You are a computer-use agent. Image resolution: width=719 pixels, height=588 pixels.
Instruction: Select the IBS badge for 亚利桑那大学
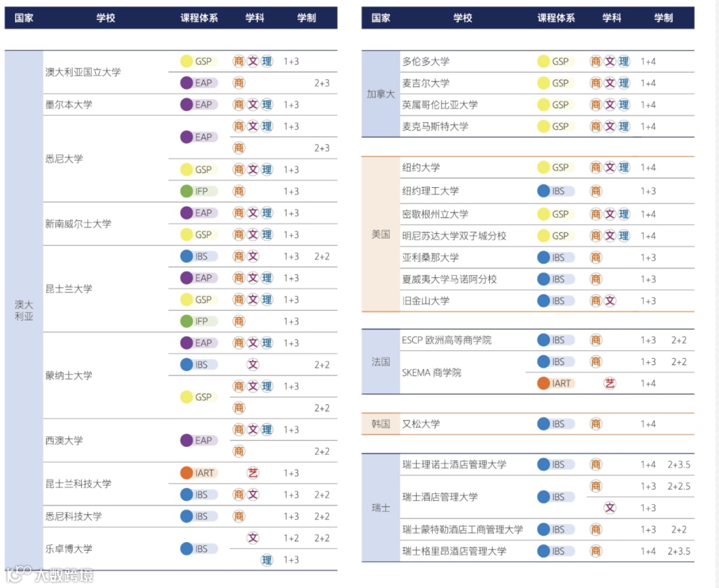555,257
